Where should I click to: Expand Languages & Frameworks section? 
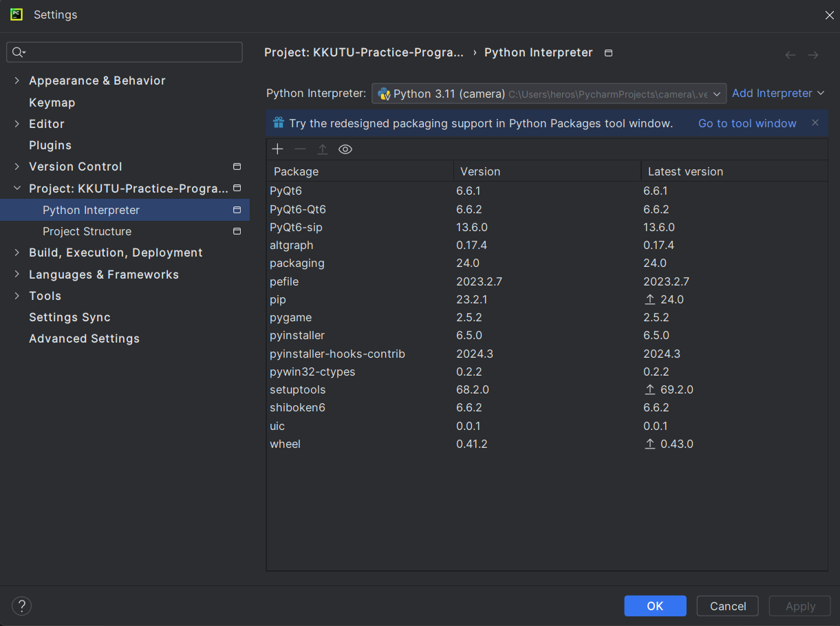pyautogui.click(x=17, y=274)
